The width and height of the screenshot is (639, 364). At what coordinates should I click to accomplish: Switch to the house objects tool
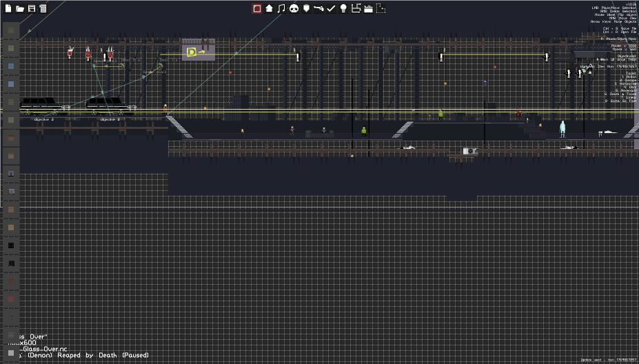click(269, 8)
